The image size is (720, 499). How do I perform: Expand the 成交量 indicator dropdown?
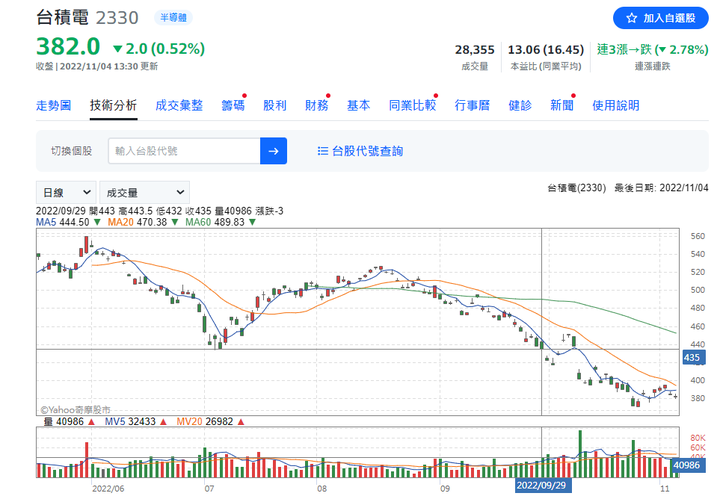[145, 192]
